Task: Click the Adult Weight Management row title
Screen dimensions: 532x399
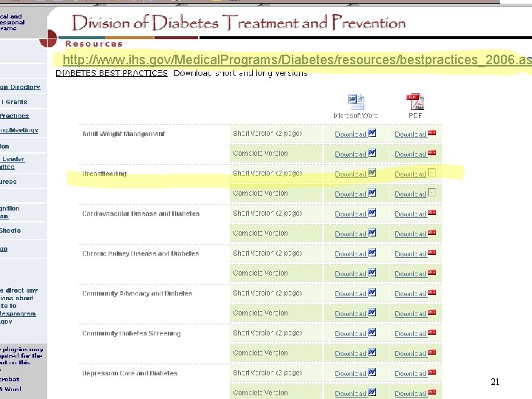Action: (x=123, y=134)
